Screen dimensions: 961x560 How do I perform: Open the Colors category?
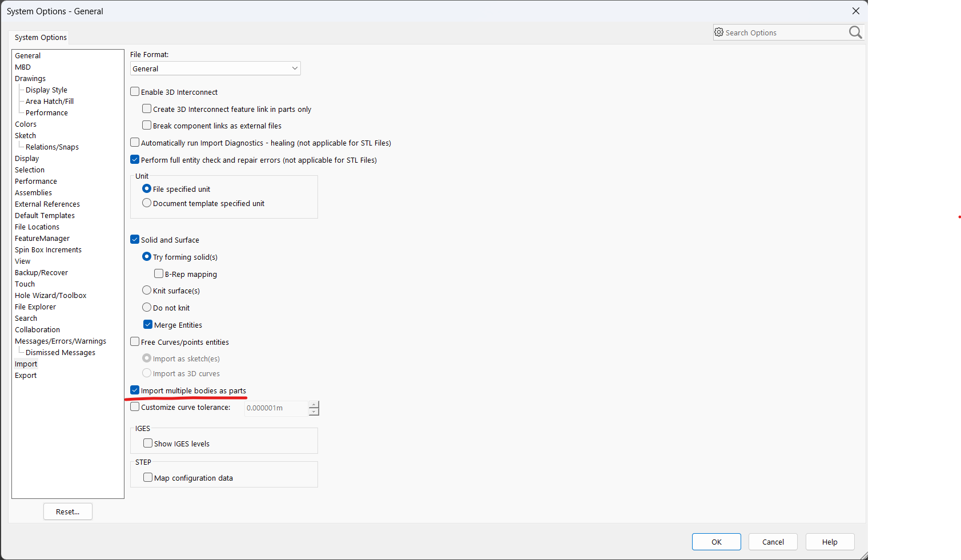pos(26,124)
